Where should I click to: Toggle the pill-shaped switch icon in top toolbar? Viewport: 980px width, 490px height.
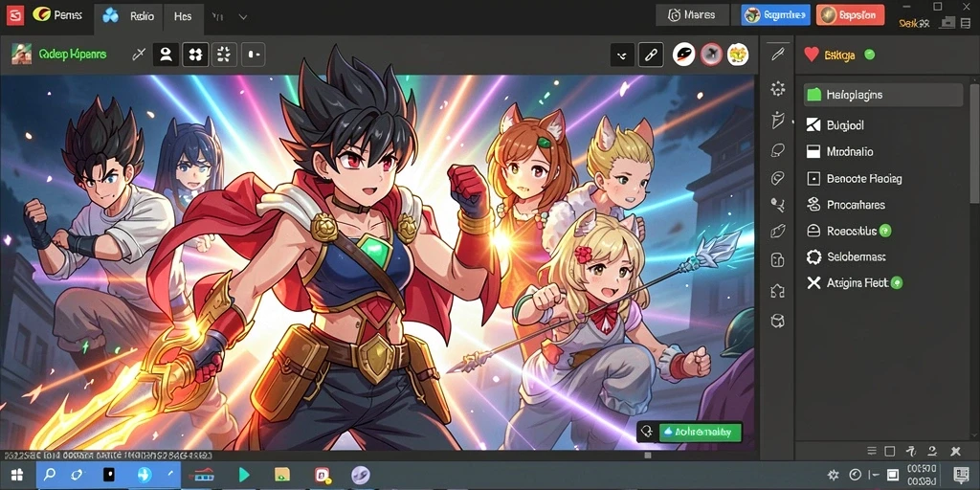253,55
